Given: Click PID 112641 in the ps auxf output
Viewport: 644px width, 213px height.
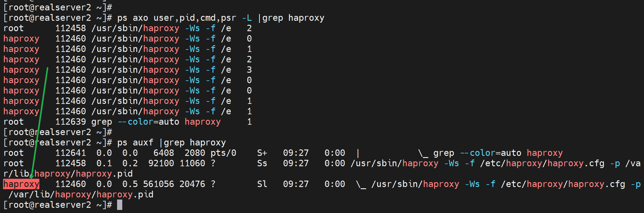Looking at the screenshot, I should click(70, 153).
